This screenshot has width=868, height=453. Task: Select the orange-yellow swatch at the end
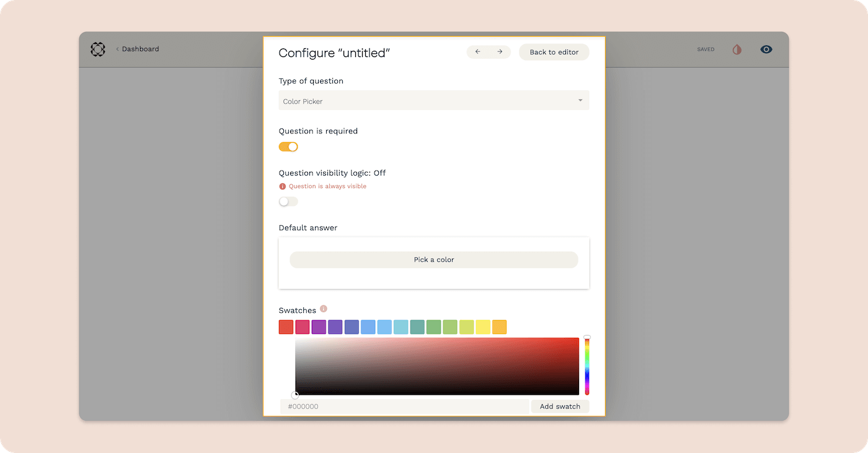(499, 327)
